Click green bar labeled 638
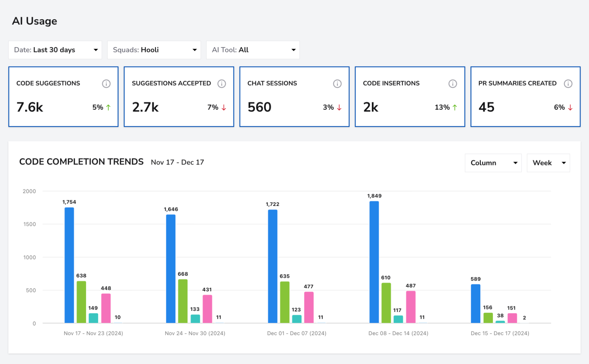This screenshot has width=589, height=364. pyautogui.click(x=81, y=302)
